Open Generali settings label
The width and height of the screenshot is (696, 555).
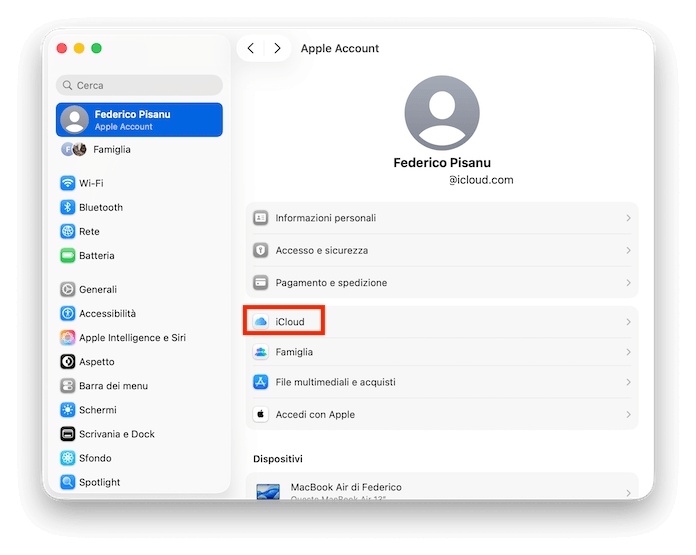(98, 289)
